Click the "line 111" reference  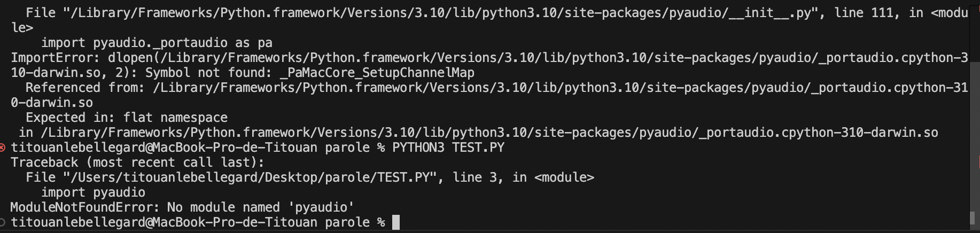pyautogui.click(x=864, y=13)
